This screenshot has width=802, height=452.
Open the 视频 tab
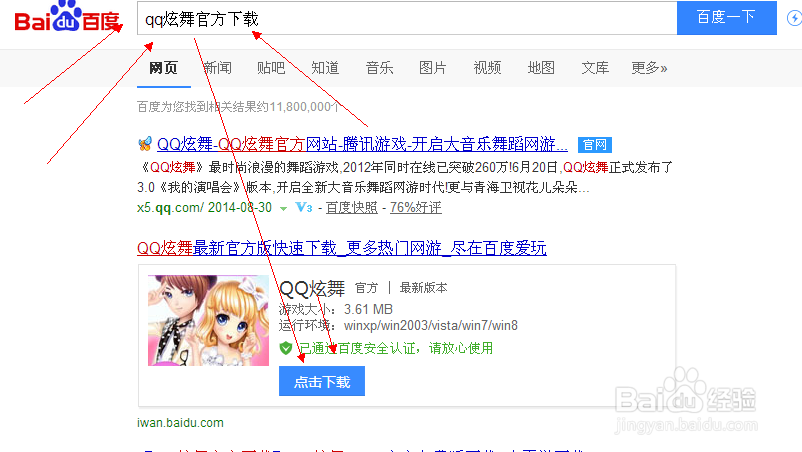click(487, 68)
